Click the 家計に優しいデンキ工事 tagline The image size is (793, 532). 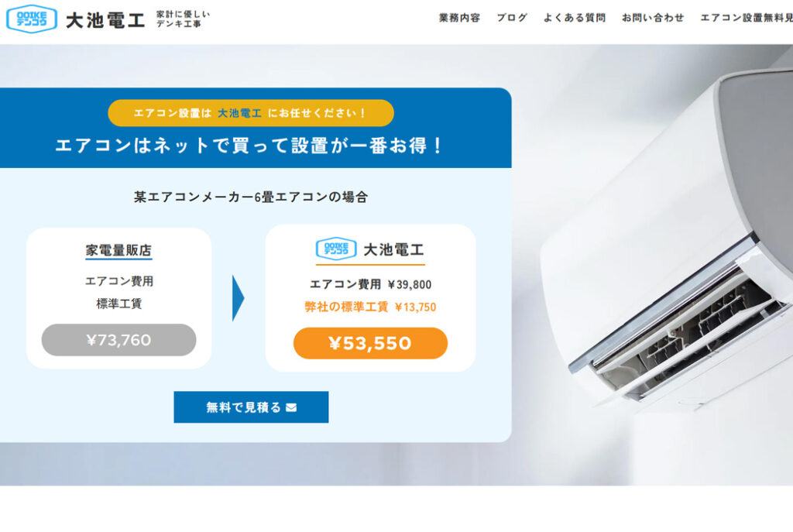183,19
